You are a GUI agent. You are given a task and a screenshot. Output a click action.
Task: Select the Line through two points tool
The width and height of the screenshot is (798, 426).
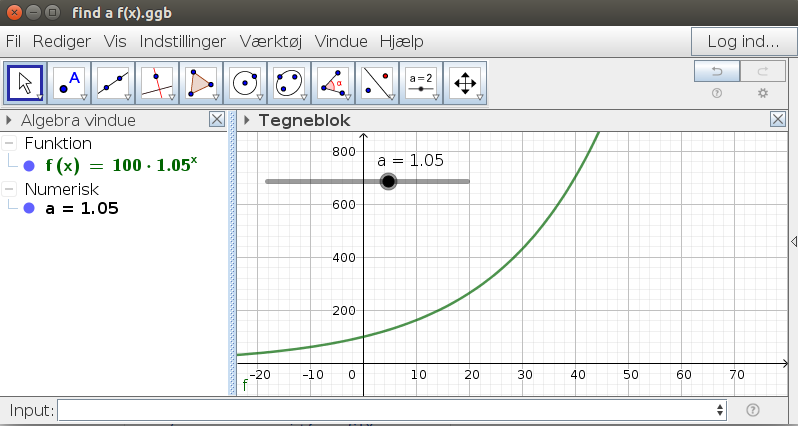tap(113, 83)
